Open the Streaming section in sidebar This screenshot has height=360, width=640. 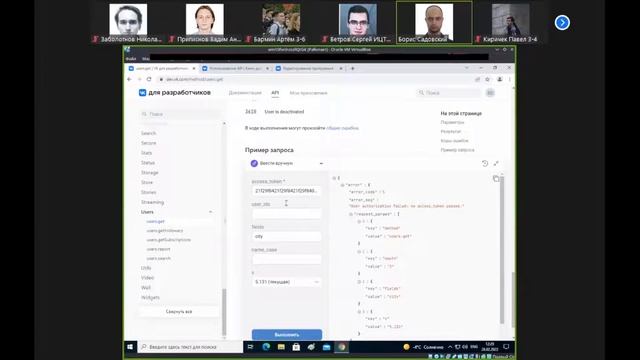(x=152, y=202)
